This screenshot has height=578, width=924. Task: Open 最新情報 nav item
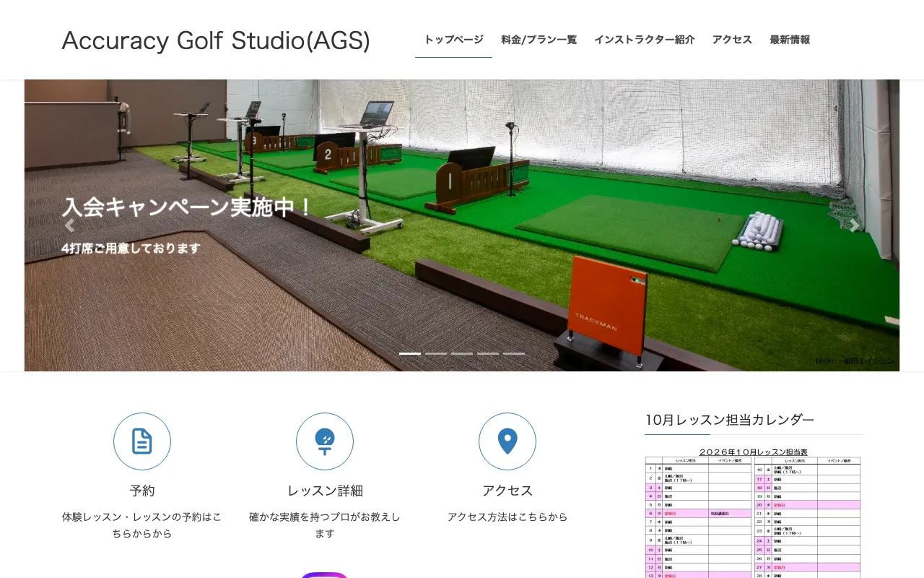tap(790, 40)
